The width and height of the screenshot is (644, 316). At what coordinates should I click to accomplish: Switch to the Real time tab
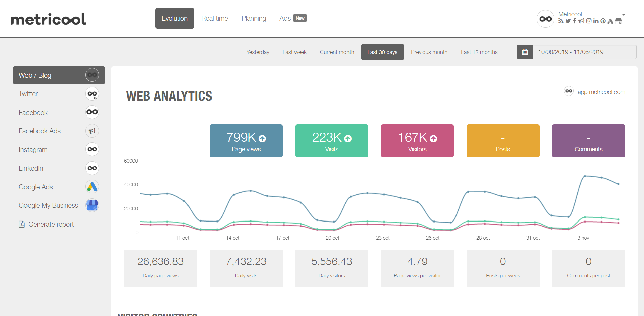click(214, 18)
